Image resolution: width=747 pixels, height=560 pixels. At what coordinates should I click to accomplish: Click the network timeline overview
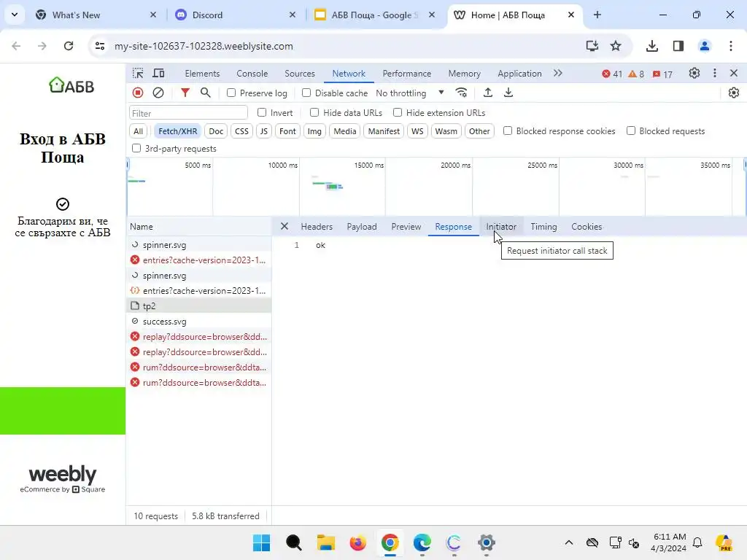click(x=436, y=187)
